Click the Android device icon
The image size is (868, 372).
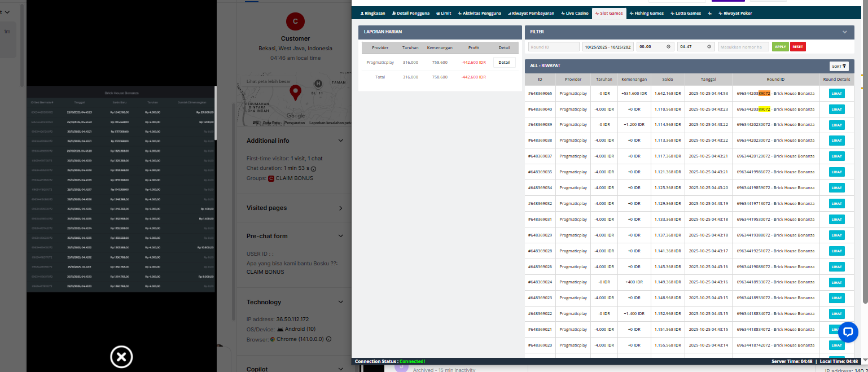pos(280,329)
